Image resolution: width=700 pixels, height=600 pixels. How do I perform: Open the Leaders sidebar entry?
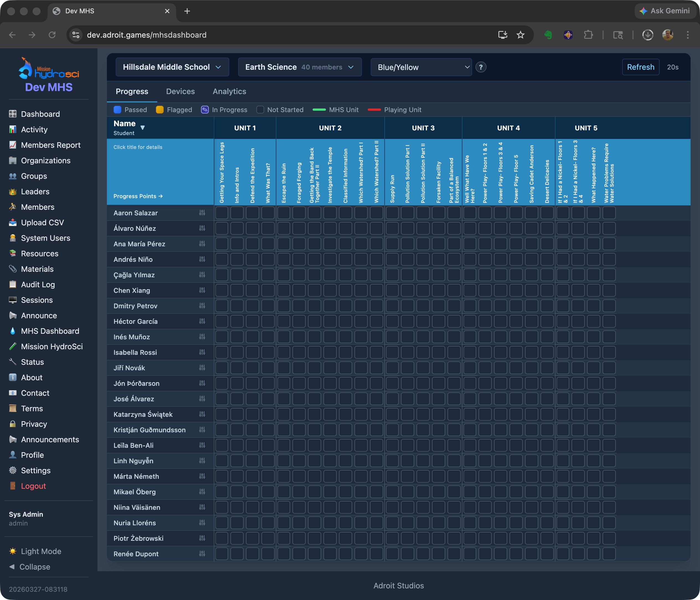(x=35, y=192)
